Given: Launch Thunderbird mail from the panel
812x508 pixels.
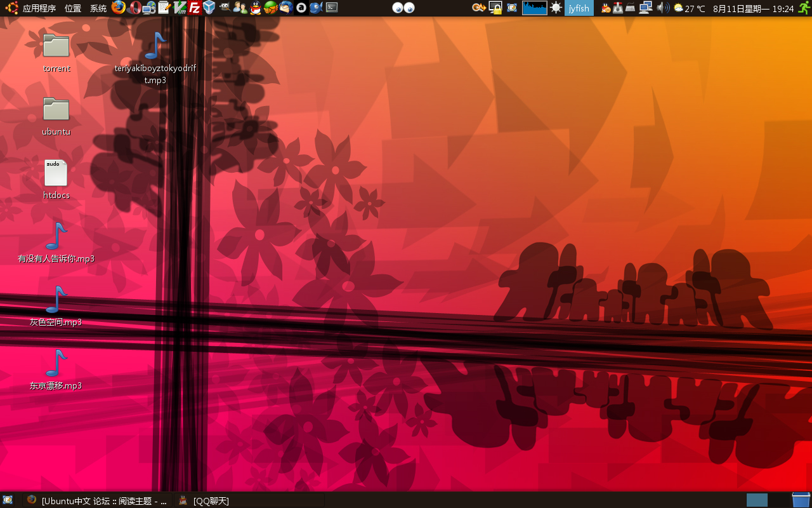Looking at the screenshot, I should (285, 8).
